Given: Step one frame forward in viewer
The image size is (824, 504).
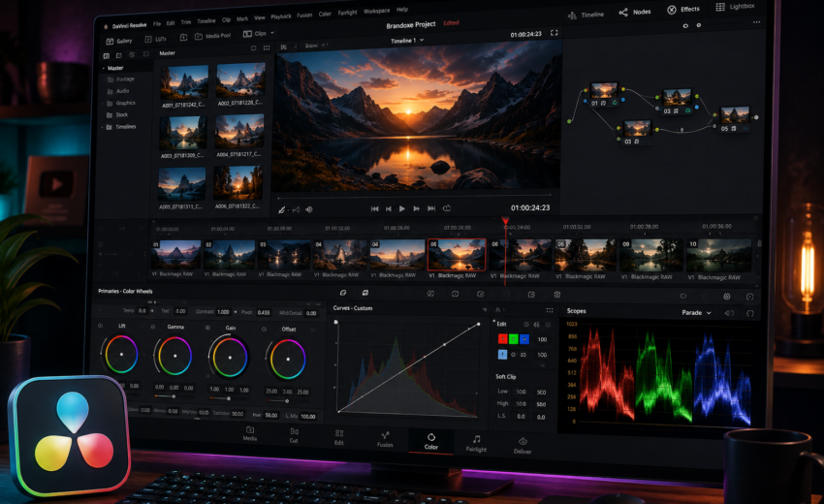Looking at the screenshot, I should click(416, 208).
